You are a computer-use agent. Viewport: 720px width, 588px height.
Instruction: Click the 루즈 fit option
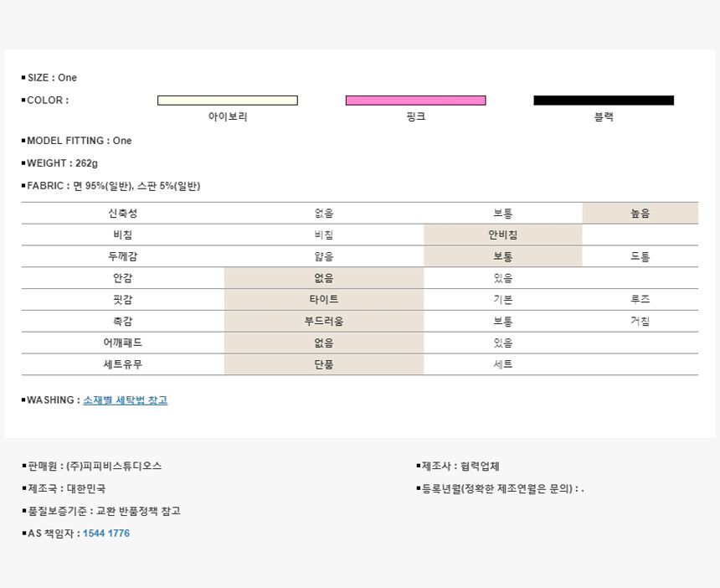(x=640, y=300)
